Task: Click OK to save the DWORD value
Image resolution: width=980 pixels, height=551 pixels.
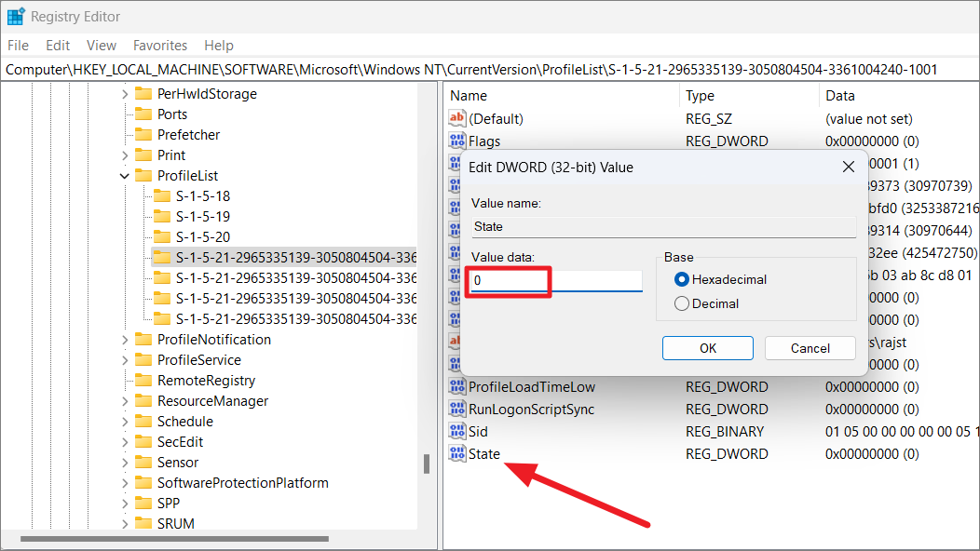Action: [x=707, y=347]
